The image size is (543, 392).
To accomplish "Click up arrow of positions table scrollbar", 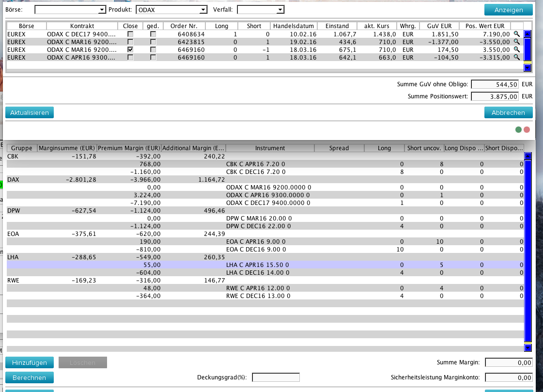I will (x=528, y=34).
